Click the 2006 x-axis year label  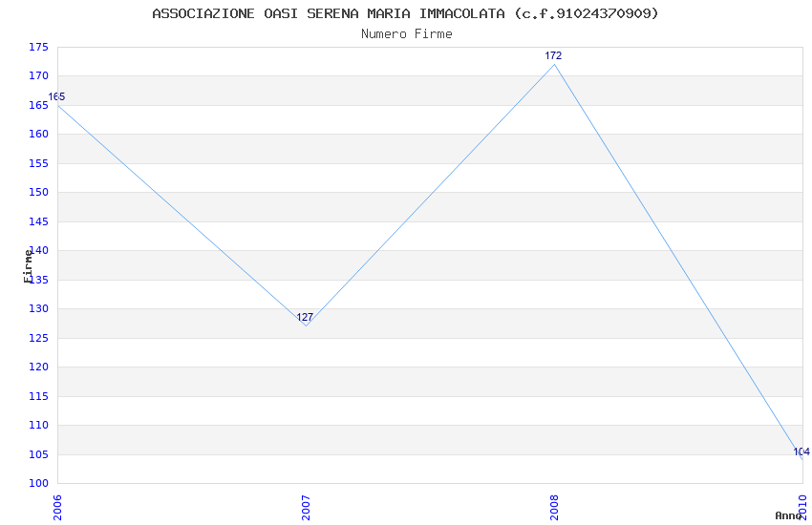point(57,507)
